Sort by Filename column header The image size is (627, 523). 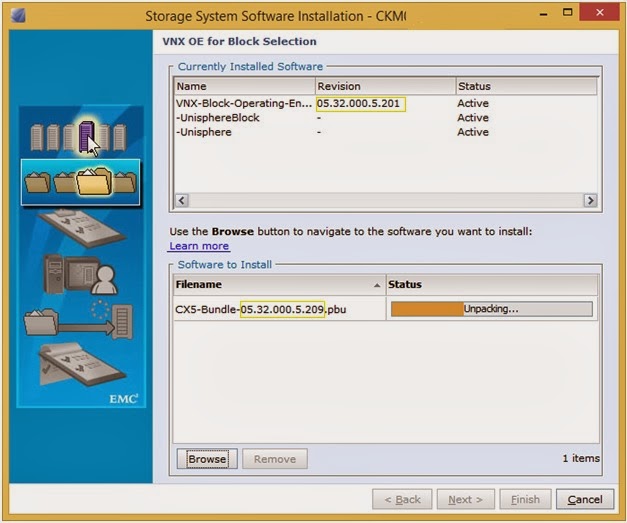tap(279, 284)
